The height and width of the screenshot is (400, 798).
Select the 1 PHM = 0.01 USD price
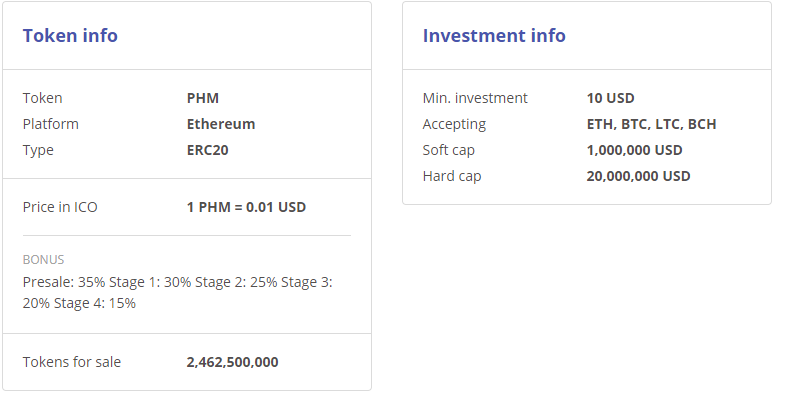click(246, 207)
